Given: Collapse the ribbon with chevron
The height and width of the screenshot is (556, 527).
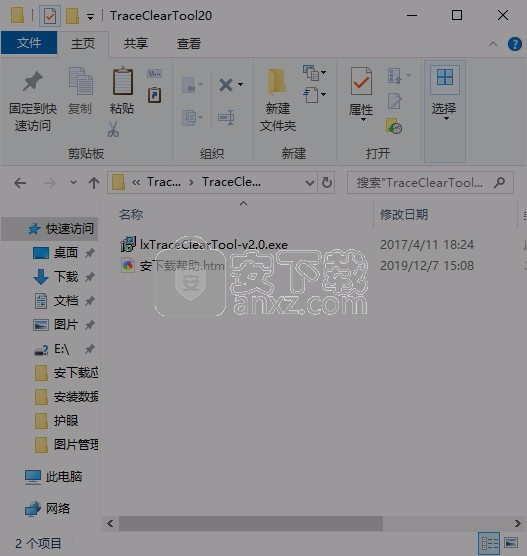Looking at the screenshot, I should tap(493, 44).
